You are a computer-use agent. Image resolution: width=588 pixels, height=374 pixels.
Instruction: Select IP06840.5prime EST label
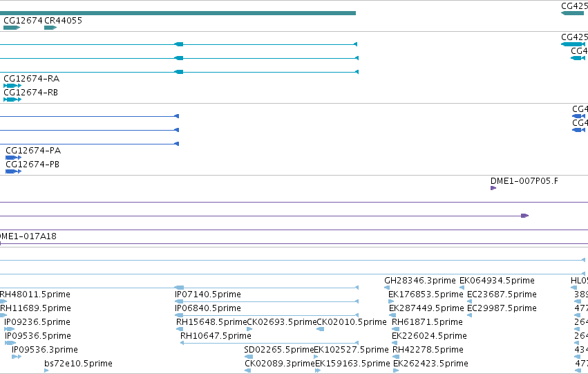point(208,308)
